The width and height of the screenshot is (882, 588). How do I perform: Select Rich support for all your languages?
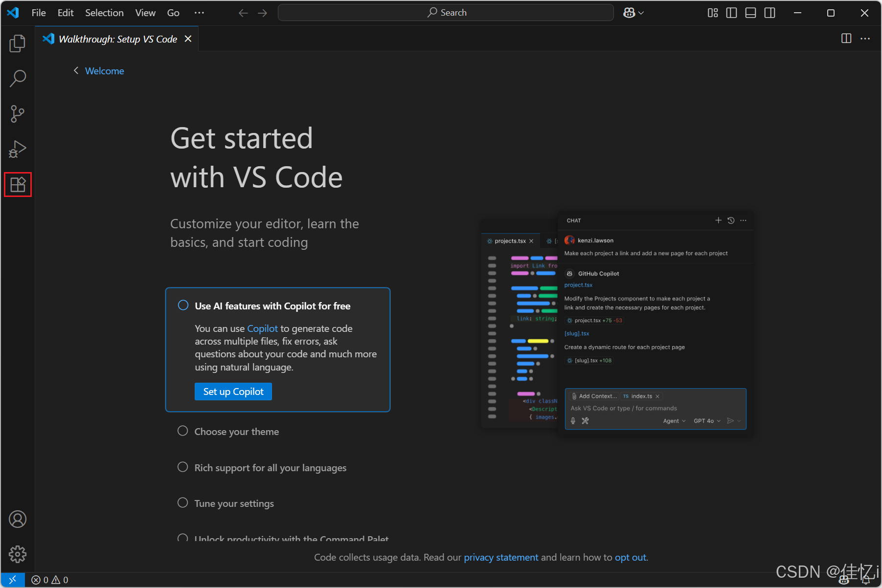[270, 467]
